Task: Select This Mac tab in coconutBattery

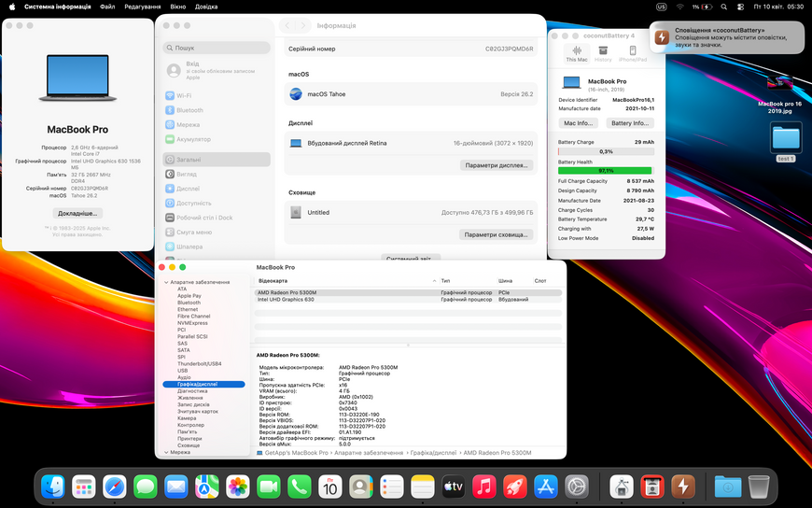Action: [577, 54]
